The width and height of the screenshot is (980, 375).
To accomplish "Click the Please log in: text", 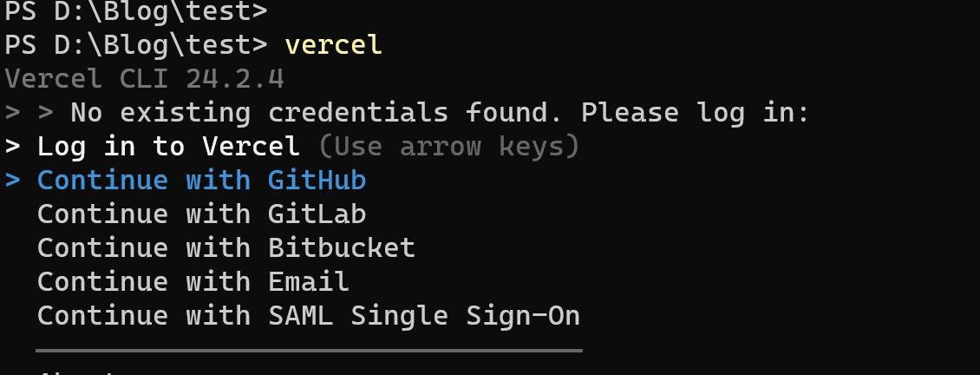I will click(695, 113).
